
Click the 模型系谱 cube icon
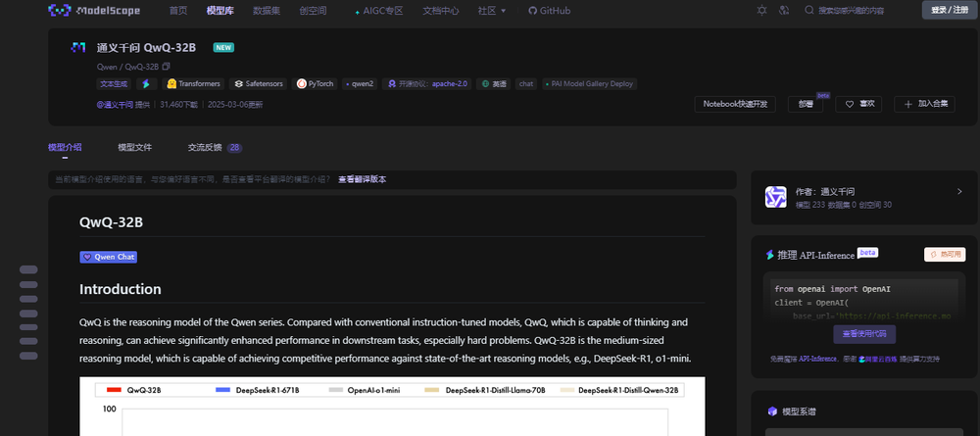pyautogui.click(x=772, y=412)
